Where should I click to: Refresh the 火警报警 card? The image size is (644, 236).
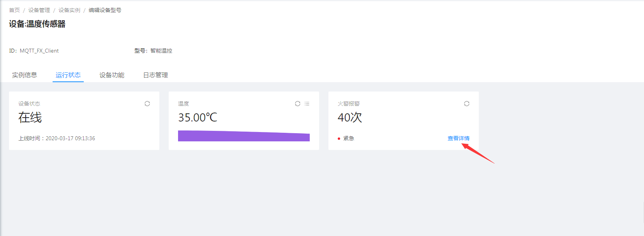[467, 104]
